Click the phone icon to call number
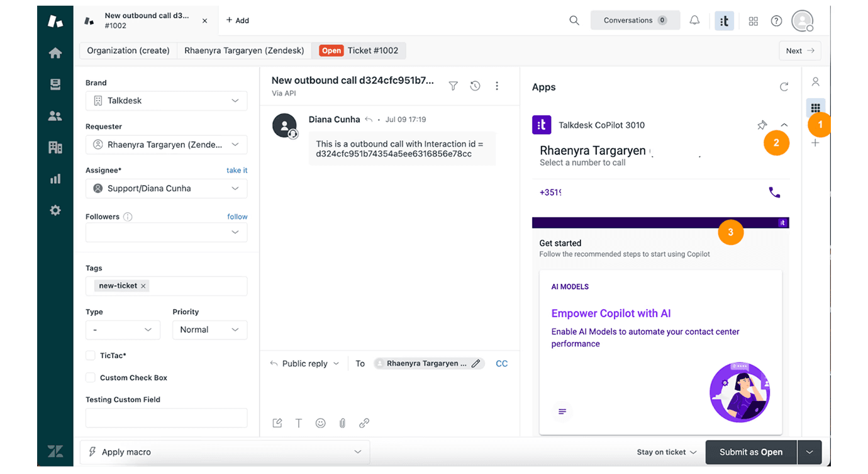This screenshot has height=474, width=868. 774,193
